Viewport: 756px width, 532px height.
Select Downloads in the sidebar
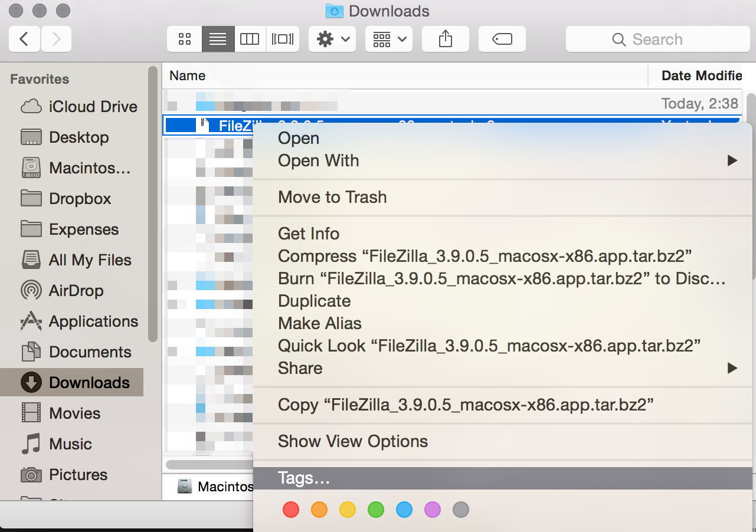(72, 383)
